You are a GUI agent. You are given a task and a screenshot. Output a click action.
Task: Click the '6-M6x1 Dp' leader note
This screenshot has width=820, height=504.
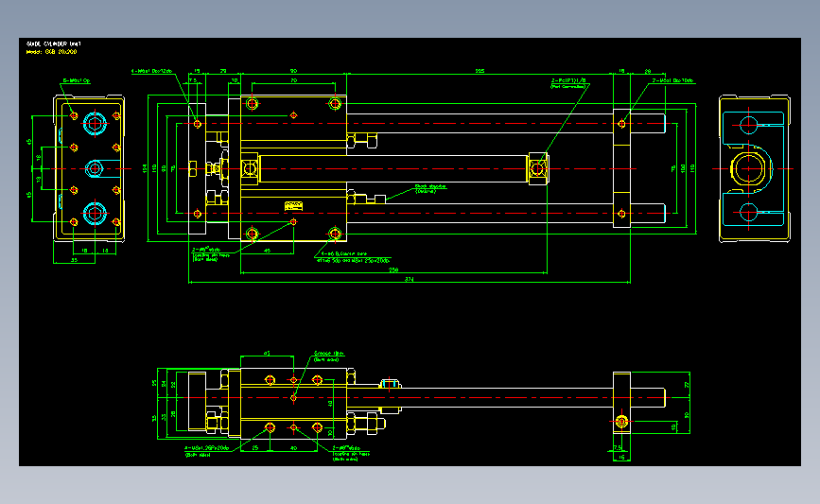[x=77, y=80]
